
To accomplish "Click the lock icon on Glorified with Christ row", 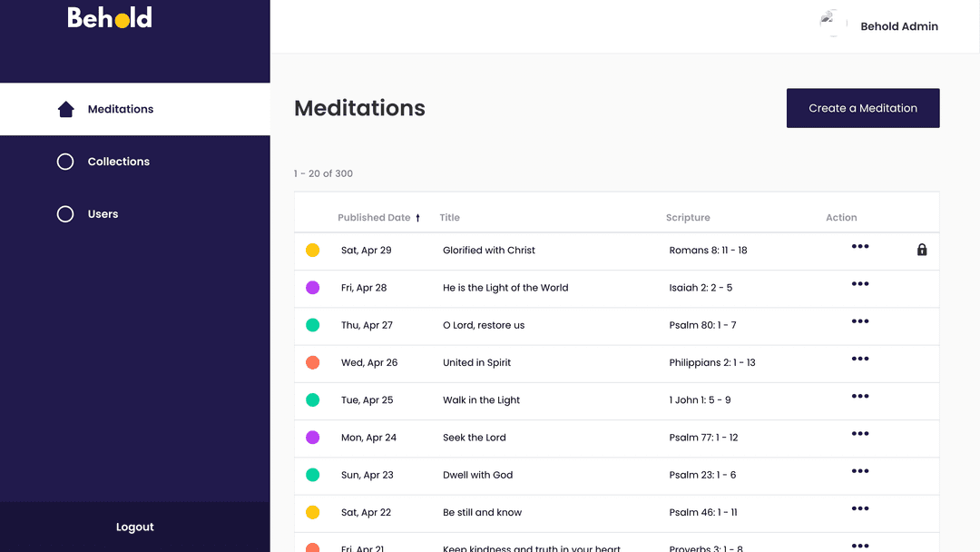I will coord(922,250).
